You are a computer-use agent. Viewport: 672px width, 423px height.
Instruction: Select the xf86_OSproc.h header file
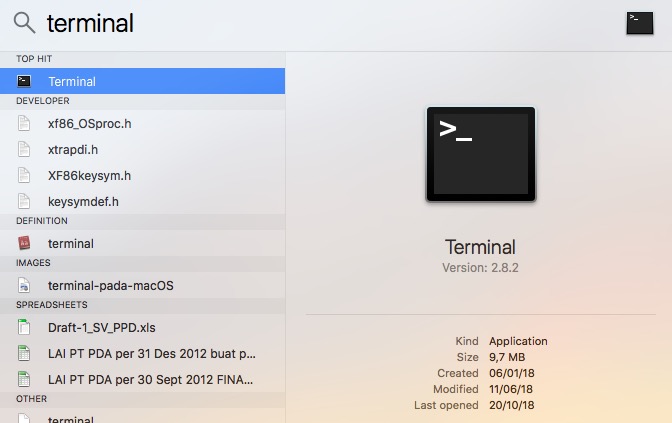[89, 123]
